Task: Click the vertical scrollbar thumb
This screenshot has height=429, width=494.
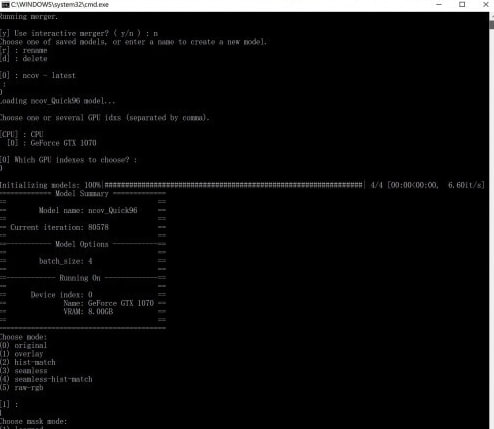Action: pos(492,25)
